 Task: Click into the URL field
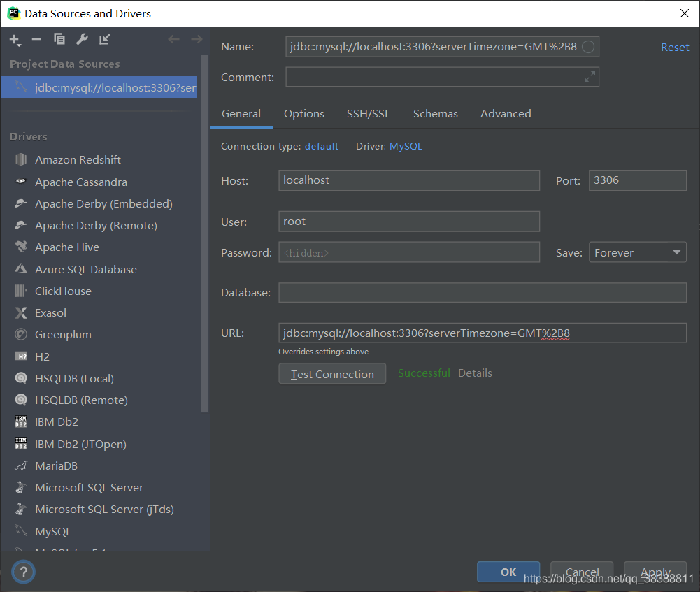[482, 333]
